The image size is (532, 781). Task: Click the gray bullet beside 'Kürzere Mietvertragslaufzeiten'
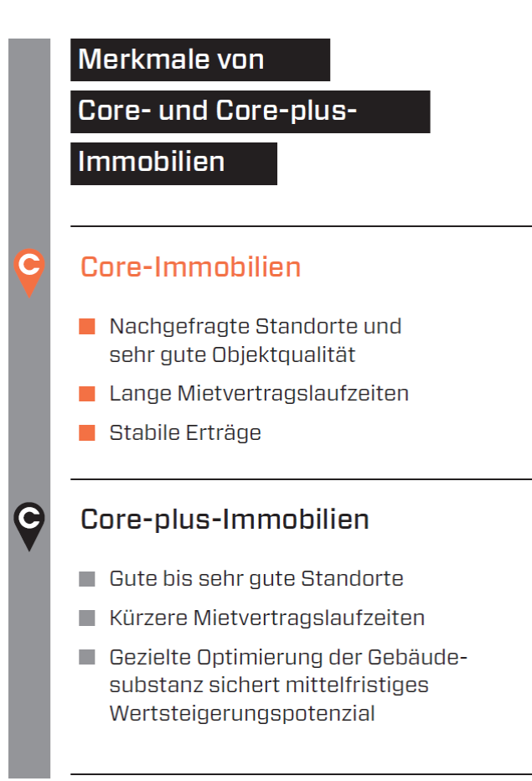87,618
